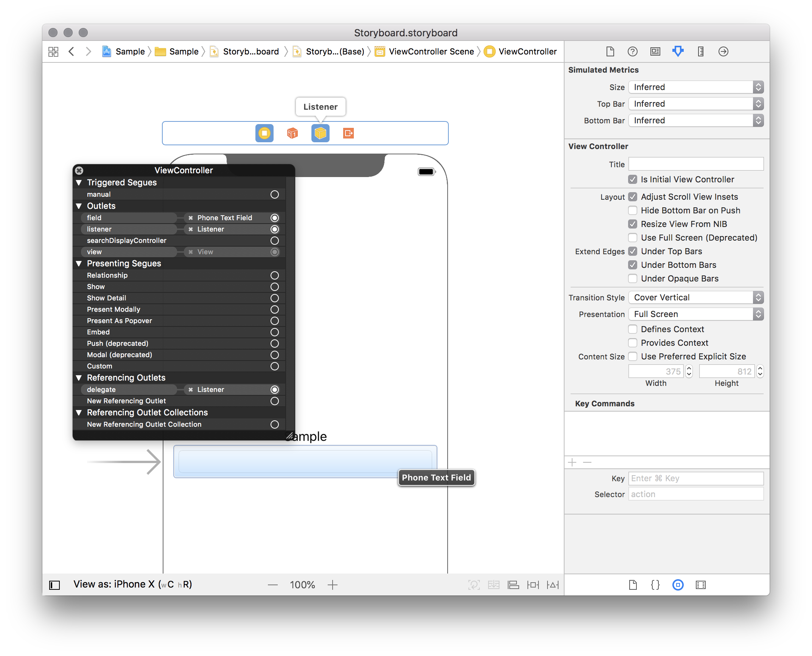Open the Attributes inspector tab

click(678, 51)
